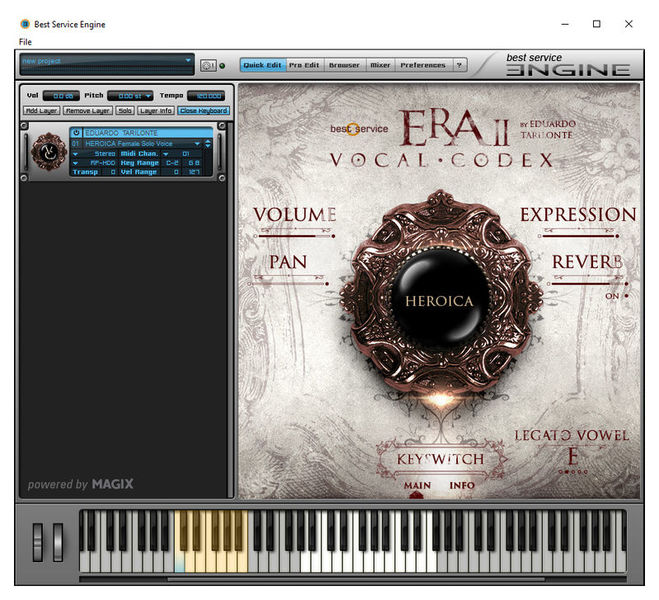The image size is (659, 600).
Task: Click the Vol value field
Action: tap(61, 96)
